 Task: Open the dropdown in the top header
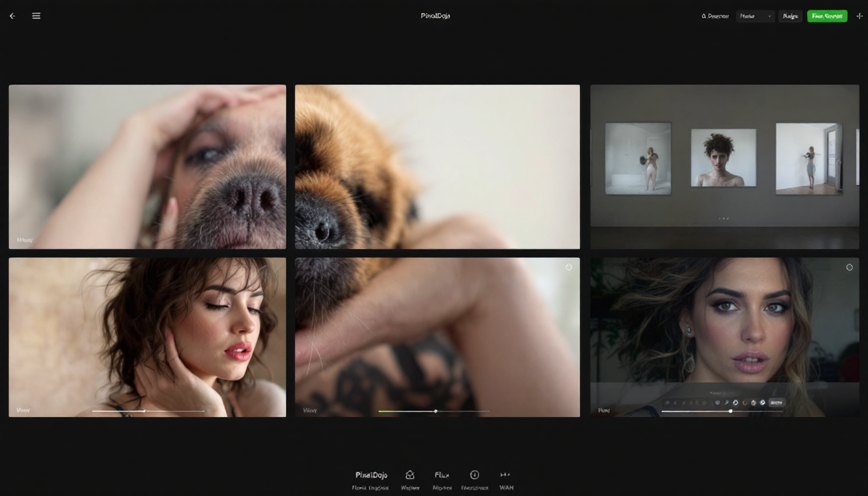coord(755,16)
